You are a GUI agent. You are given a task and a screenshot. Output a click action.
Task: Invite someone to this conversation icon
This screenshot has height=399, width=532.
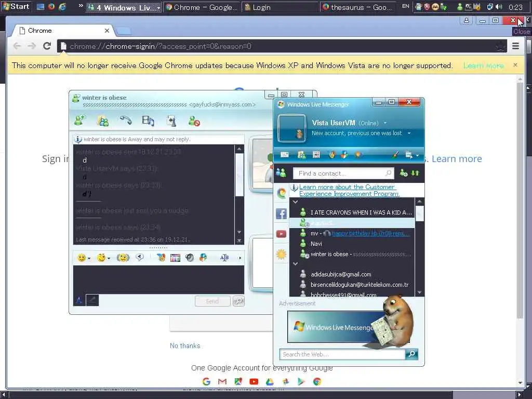[79, 120]
